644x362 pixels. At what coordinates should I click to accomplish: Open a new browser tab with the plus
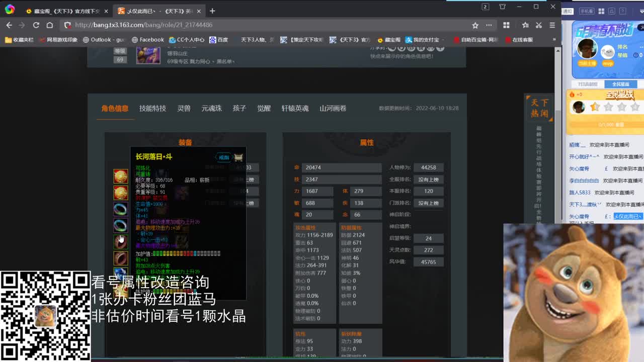pos(212,10)
